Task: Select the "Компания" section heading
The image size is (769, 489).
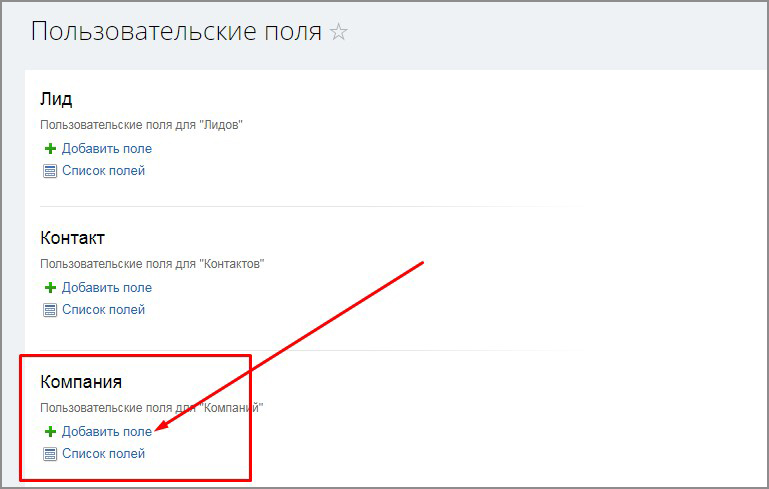Action: [x=80, y=382]
